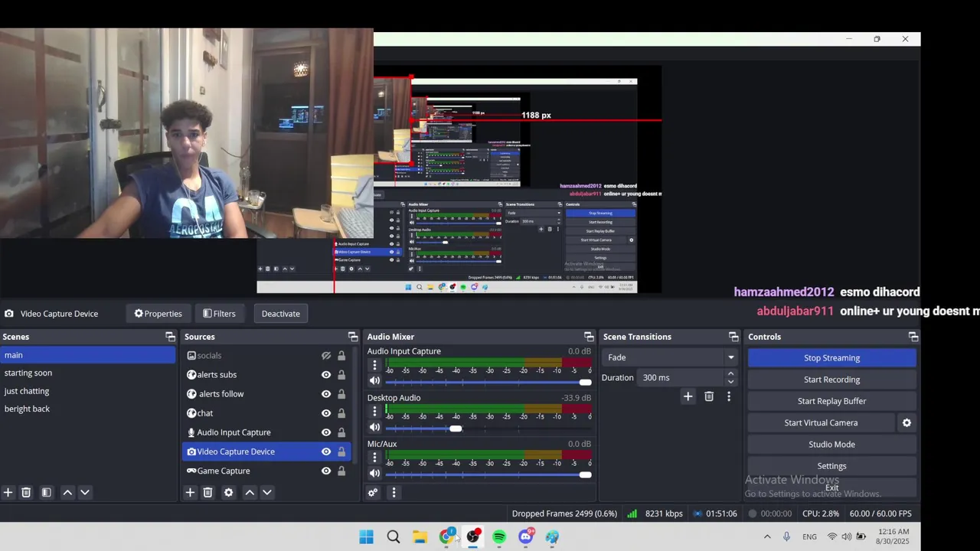Switch to beright back scene
This screenshot has width=980, height=551.
pos(88,409)
